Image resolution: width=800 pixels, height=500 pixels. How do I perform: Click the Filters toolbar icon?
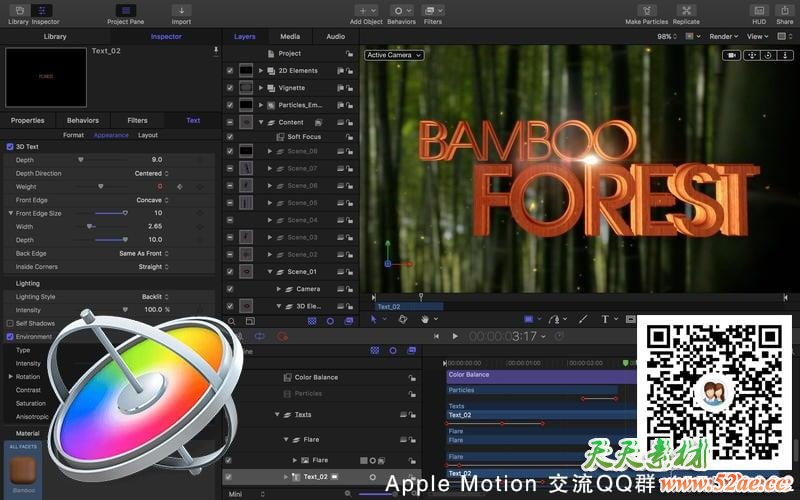coord(433,10)
